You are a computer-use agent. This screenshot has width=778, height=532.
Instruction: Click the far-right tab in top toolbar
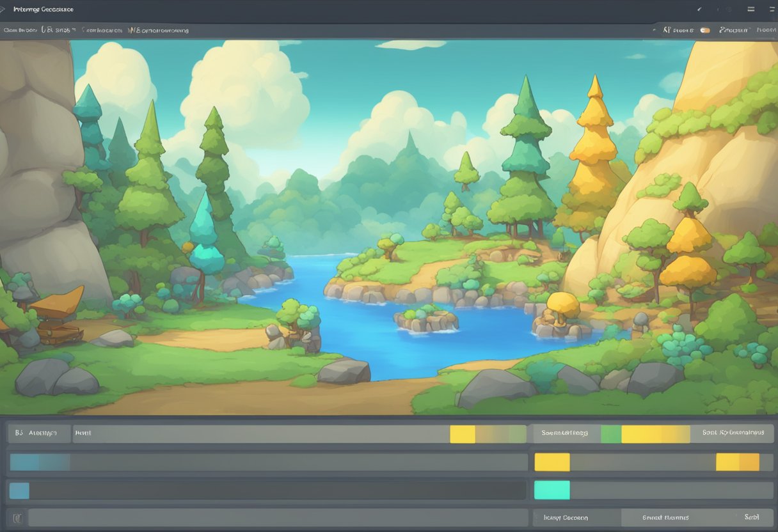coord(765,30)
